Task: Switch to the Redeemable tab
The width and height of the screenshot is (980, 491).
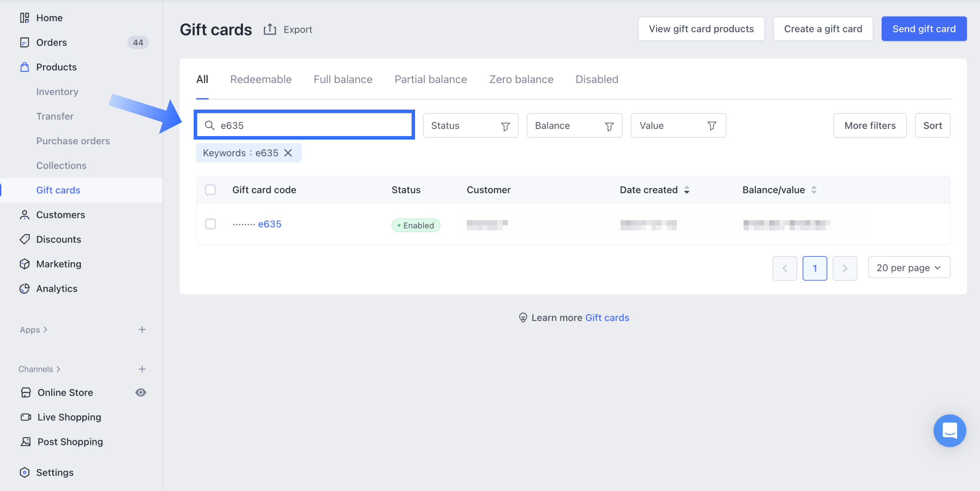Action: (261, 79)
